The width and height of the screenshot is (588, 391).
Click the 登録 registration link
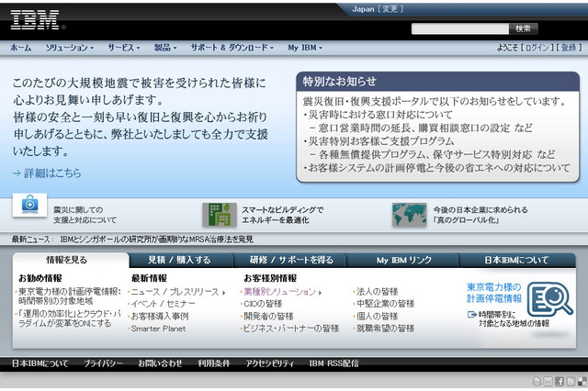(569, 48)
